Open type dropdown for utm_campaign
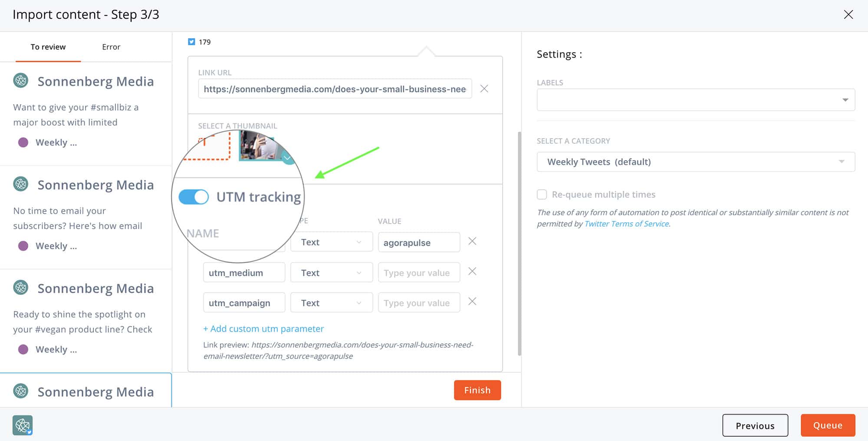The width and height of the screenshot is (868, 441). click(332, 302)
